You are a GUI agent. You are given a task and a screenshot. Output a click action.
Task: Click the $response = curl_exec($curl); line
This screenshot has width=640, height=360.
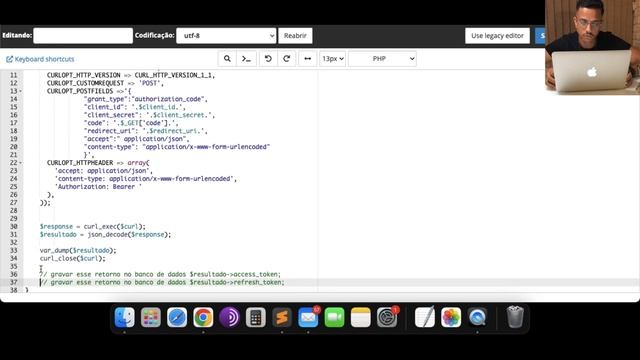[92, 227]
